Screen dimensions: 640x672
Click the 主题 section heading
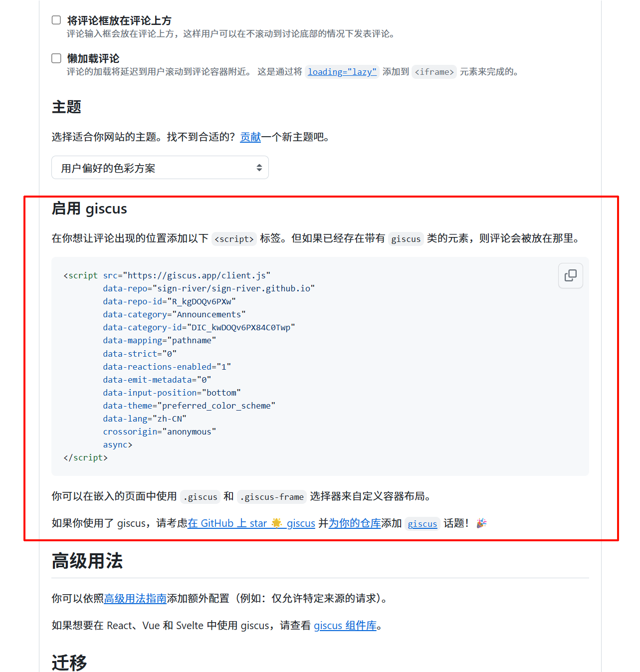(66, 107)
